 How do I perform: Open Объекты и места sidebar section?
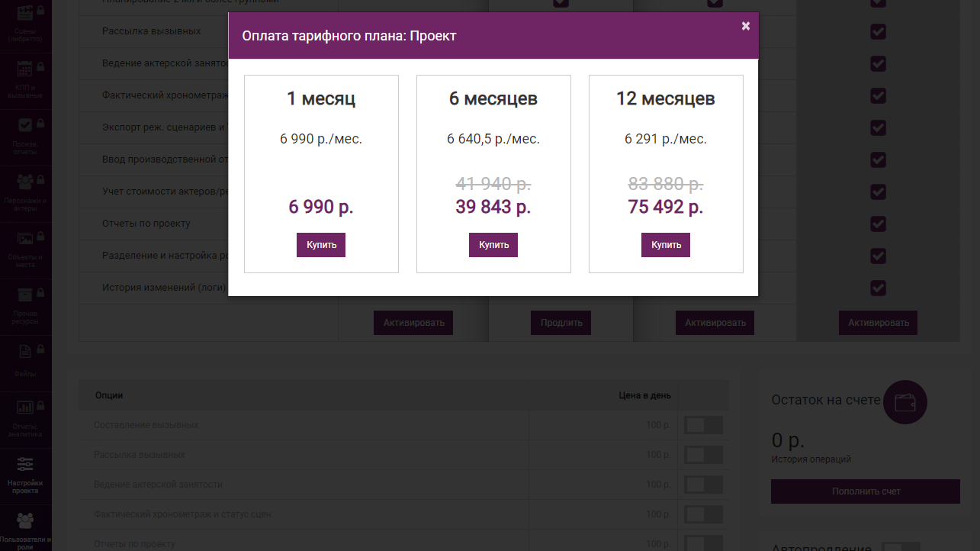(x=26, y=250)
